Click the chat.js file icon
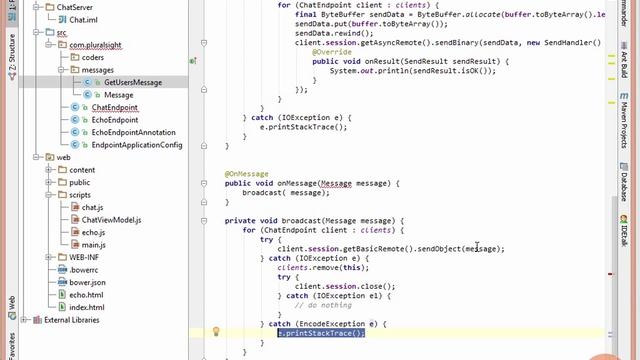Viewport: 640px width, 360px height. tap(75, 207)
